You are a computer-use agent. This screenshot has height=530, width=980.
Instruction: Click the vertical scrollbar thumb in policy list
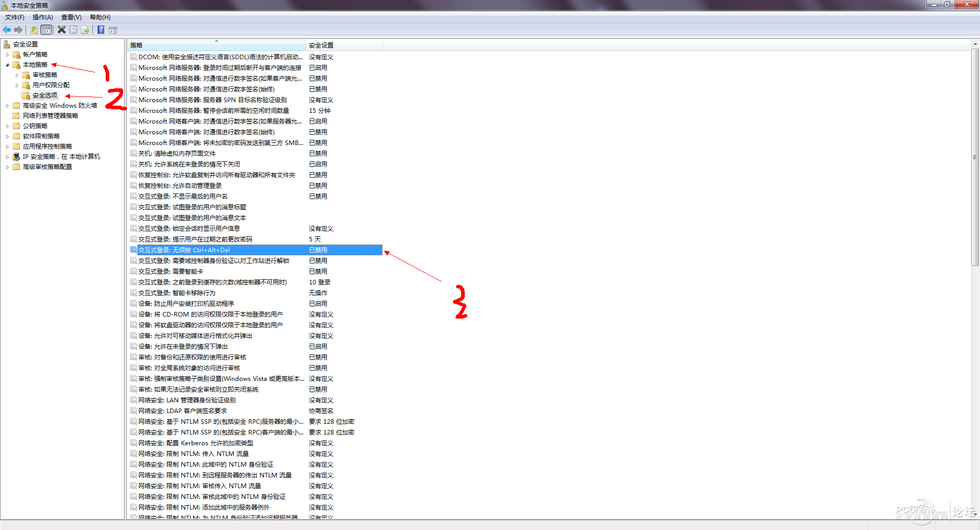click(x=975, y=157)
